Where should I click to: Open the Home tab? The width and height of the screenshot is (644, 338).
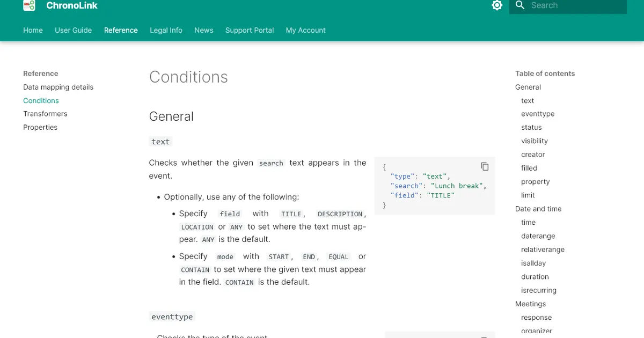pyautogui.click(x=33, y=30)
